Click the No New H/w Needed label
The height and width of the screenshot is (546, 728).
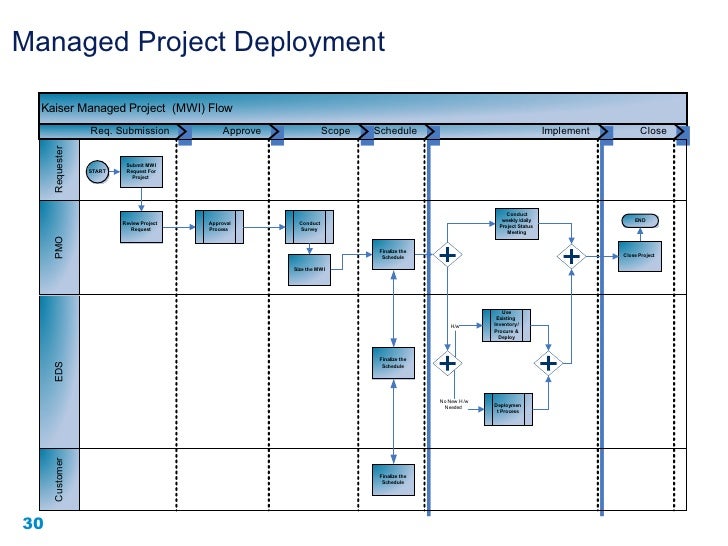pyautogui.click(x=454, y=404)
